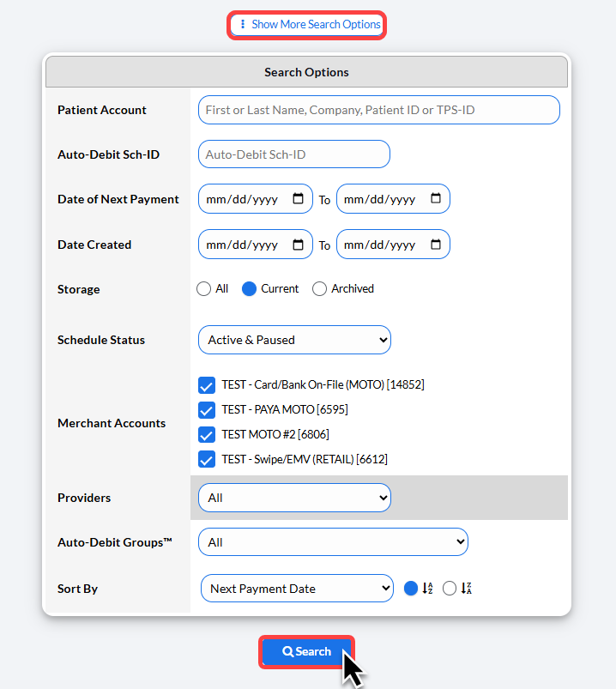616x689 pixels.
Task: Select the Current storage radio button
Action: [x=249, y=288]
